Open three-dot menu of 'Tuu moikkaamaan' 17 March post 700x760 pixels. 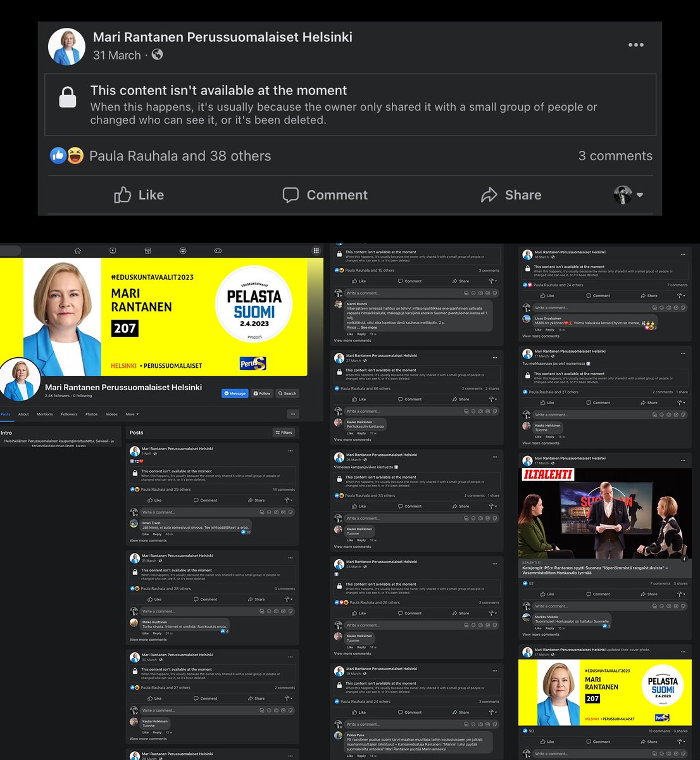click(x=683, y=353)
